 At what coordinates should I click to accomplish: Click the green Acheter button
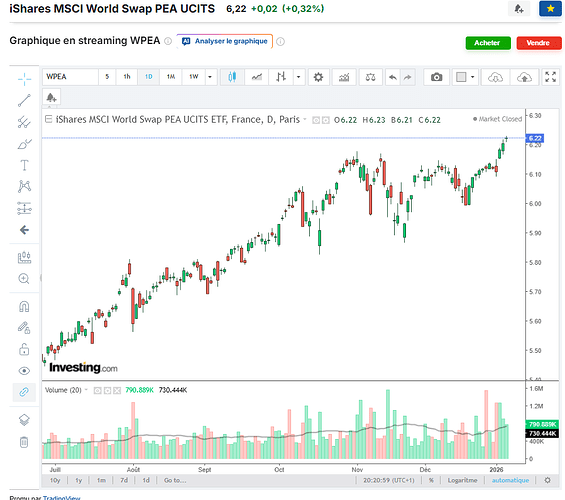coord(488,43)
